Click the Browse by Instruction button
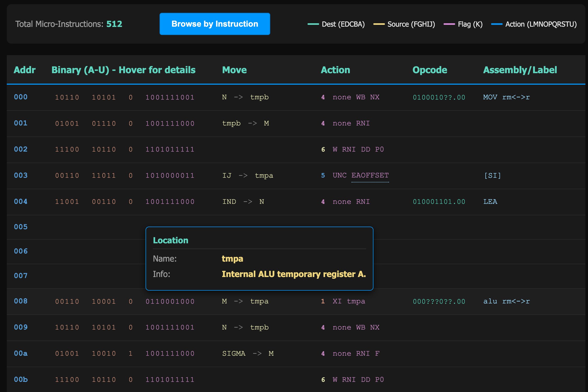The height and width of the screenshot is (392, 588). [215, 24]
